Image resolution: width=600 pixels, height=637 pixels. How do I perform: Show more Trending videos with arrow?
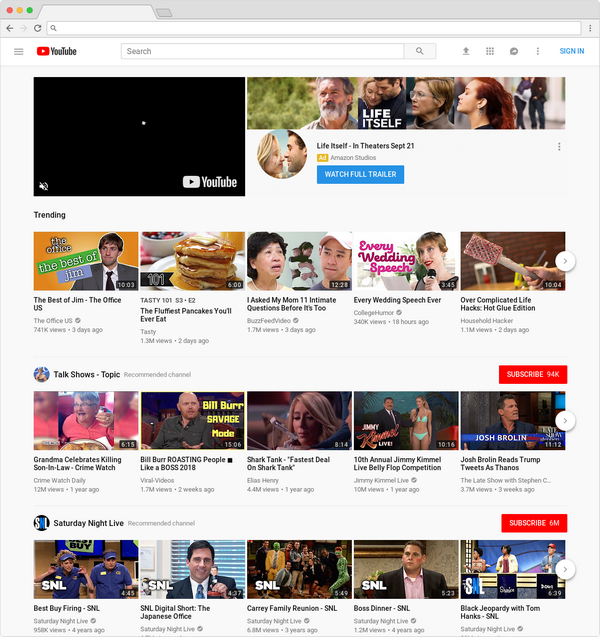[x=565, y=261]
